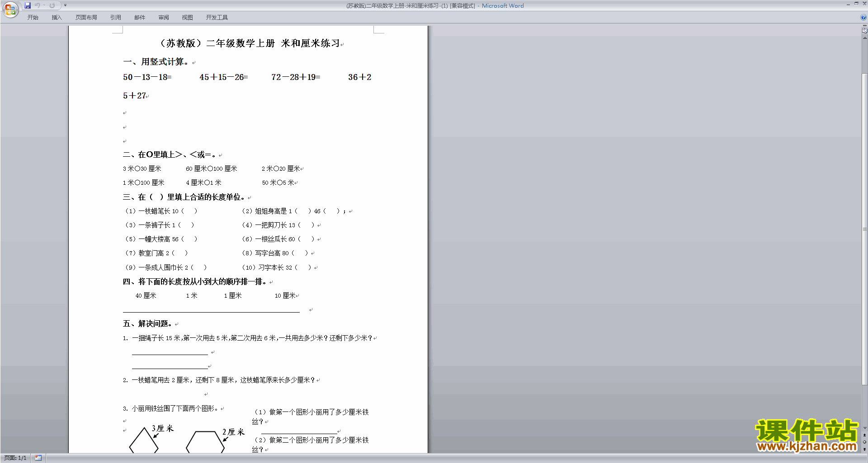Select the hexagon figure labeled 2厘米

click(x=205, y=442)
